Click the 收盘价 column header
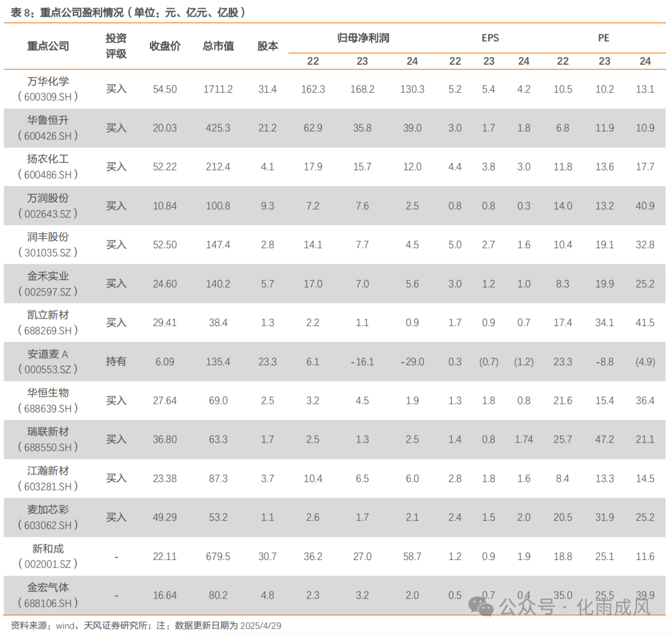Screen dimensions: 672x634 tap(165, 46)
